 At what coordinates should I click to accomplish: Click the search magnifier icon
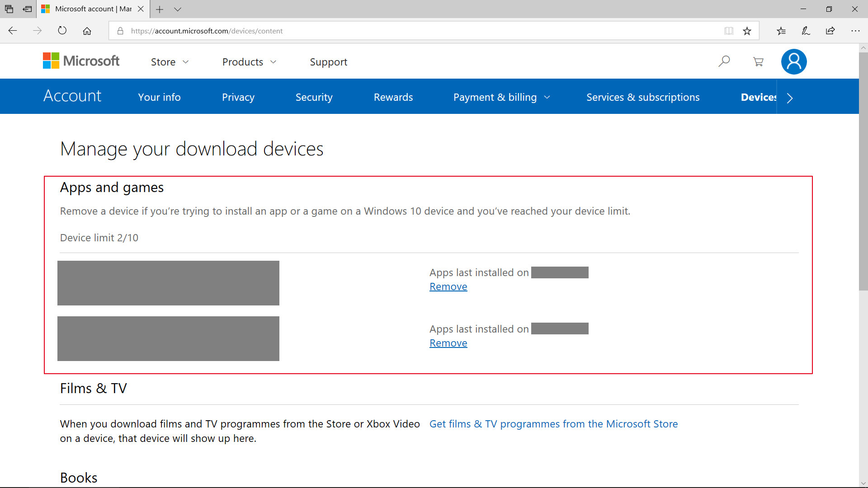point(724,61)
